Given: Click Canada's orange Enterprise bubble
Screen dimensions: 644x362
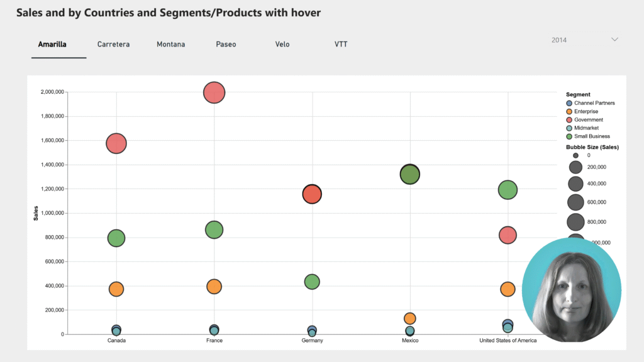Looking at the screenshot, I should [116, 289].
